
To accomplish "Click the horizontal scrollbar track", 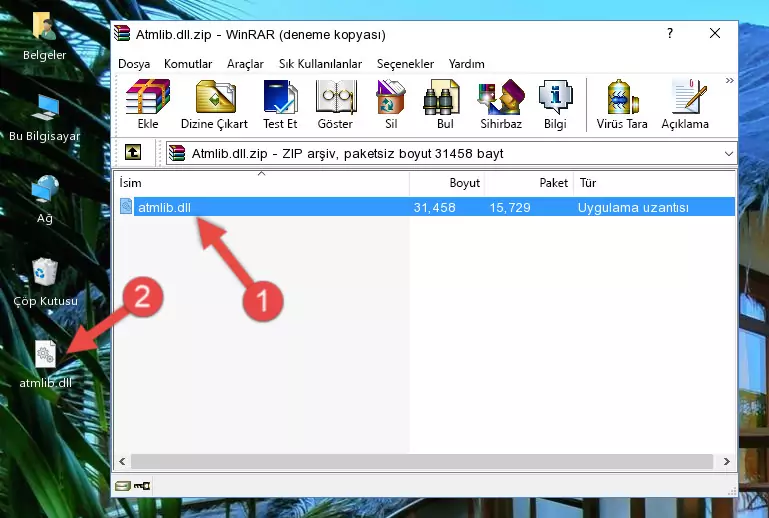I will point(422,461).
